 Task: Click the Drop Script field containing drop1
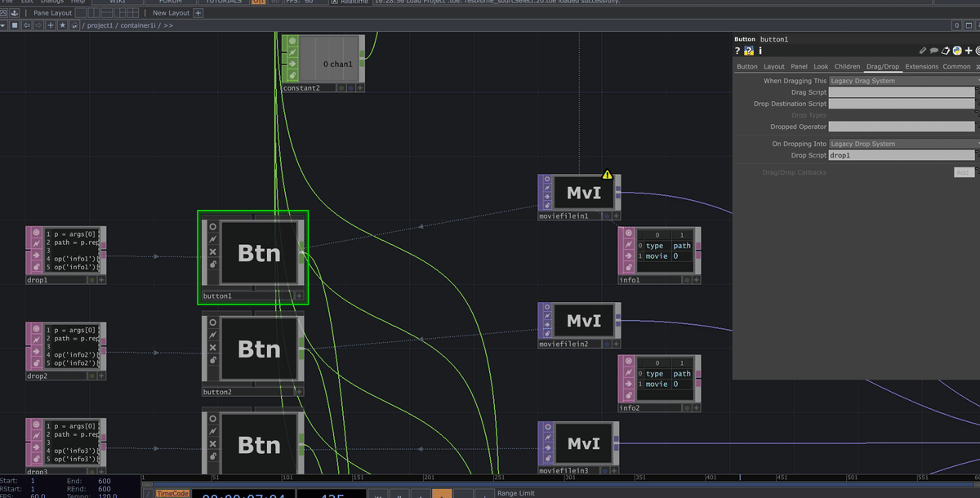[898, 155]
